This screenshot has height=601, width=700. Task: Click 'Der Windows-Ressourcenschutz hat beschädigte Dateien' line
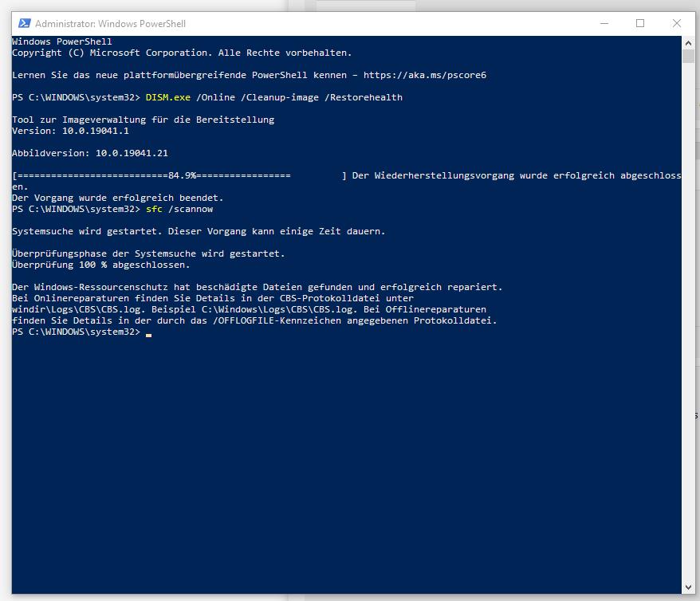pyautogui.click(x=258, y=287)
